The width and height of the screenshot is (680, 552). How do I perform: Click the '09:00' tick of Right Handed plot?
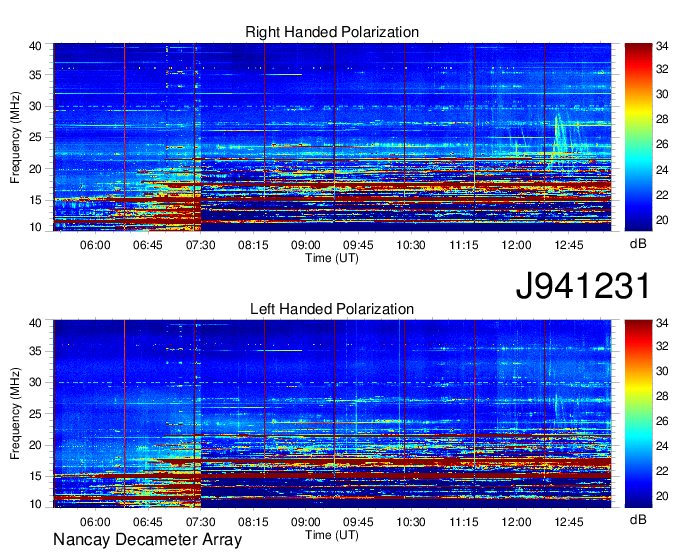point(306,245)
